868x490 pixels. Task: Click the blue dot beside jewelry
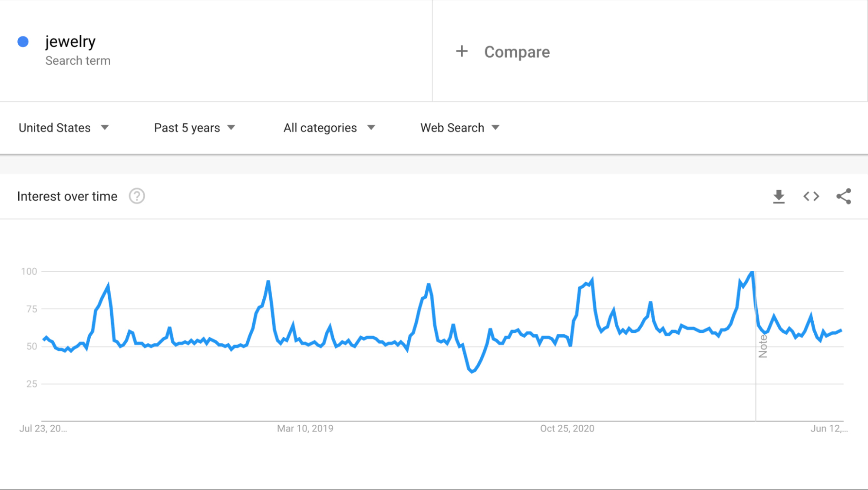click(x=23, y=42)
